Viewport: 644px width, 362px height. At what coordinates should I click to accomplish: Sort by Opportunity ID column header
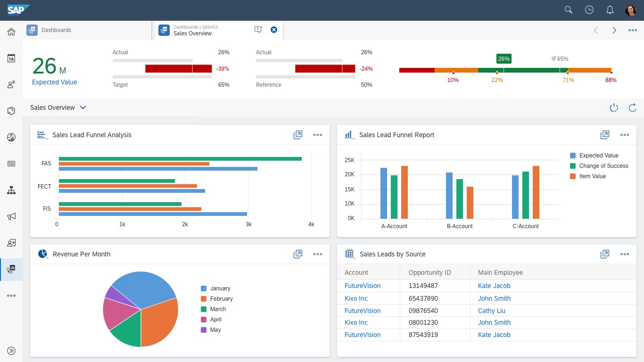coord(435,272)
